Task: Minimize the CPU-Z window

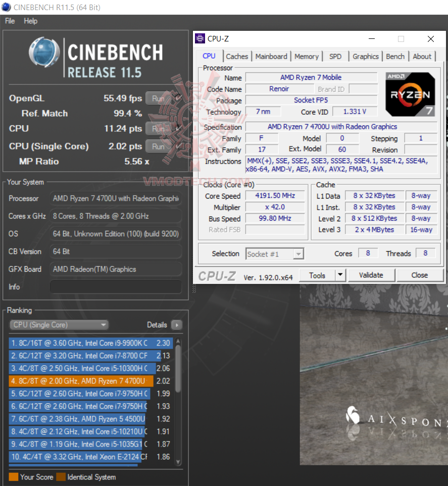Action: point(372,39)
